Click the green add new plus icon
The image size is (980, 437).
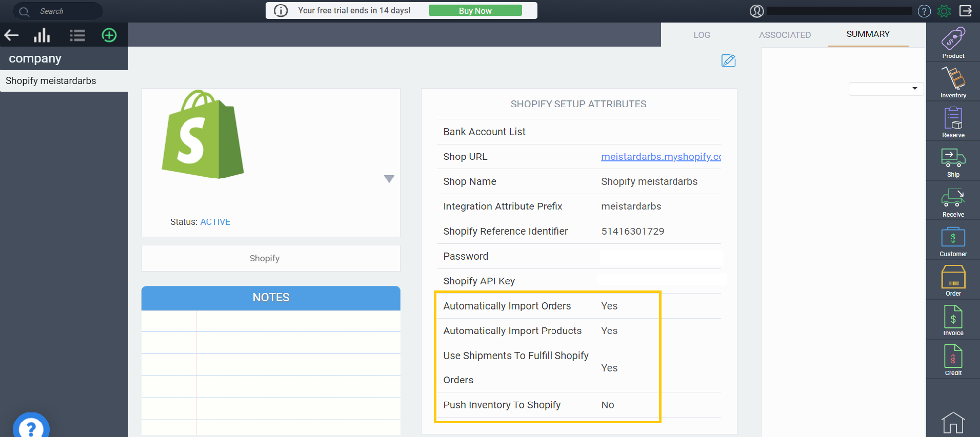[x=109, y=35]
